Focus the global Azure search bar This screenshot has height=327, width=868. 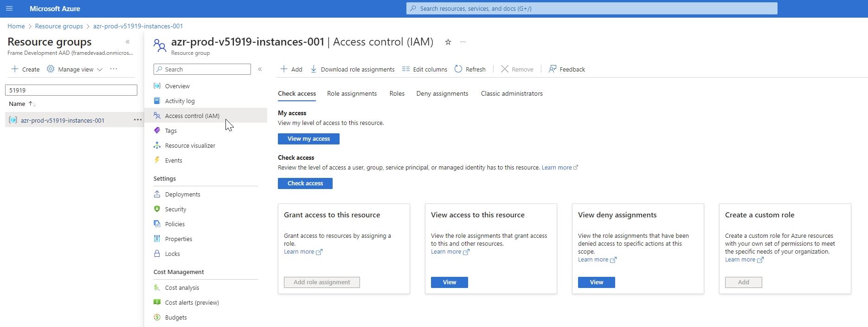[592, 8]
